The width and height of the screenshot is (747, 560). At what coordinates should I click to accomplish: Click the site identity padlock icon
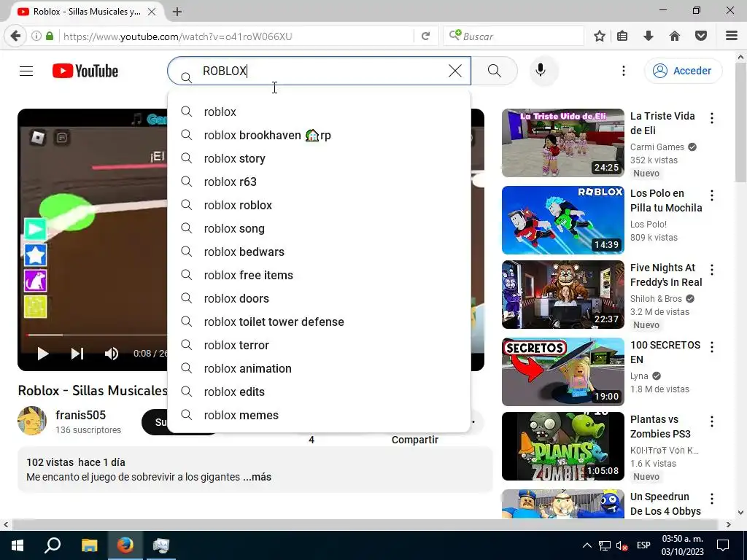click(x=50, y=36)
